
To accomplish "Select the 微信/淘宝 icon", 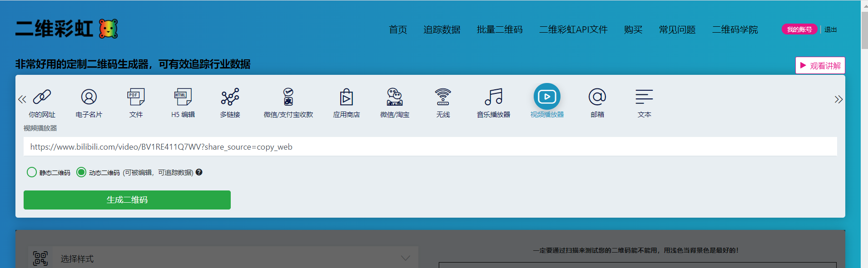I will [395, 97].
